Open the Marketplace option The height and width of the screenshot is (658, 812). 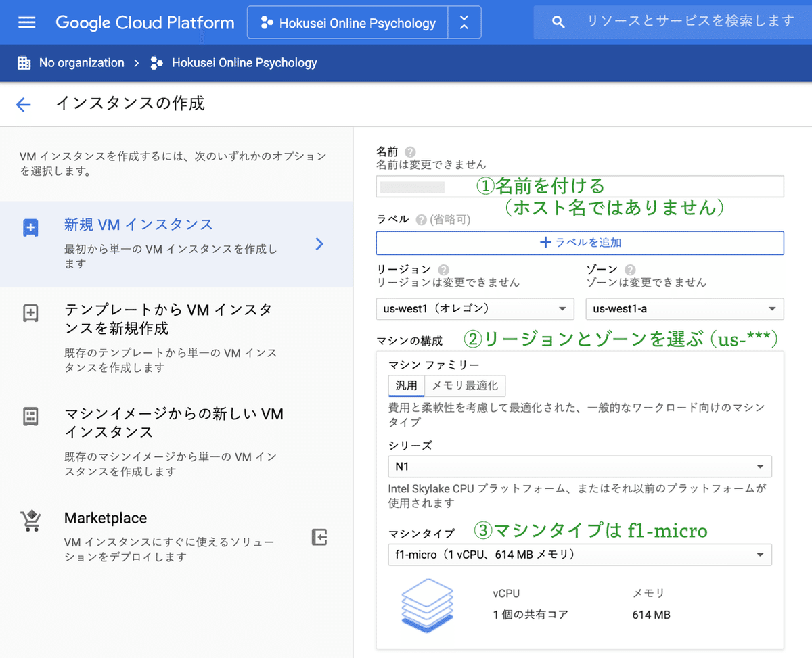176,538
